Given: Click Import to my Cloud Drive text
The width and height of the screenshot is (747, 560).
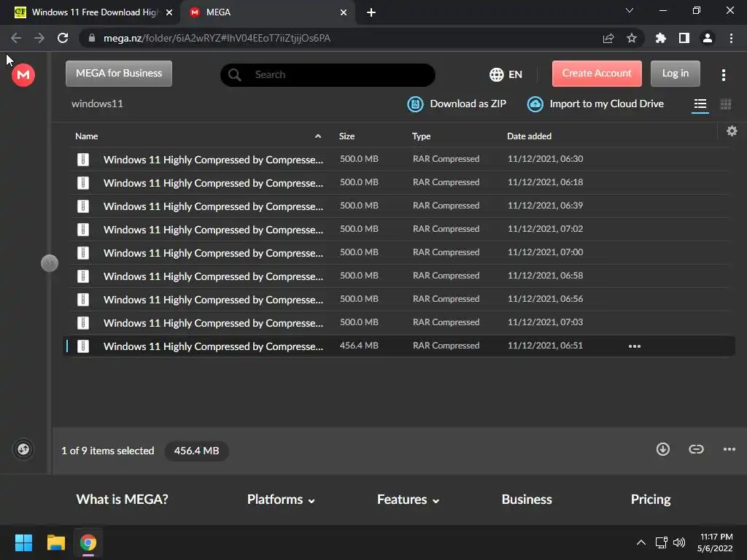Looking at the screenshot, I should tap(606, 104).
